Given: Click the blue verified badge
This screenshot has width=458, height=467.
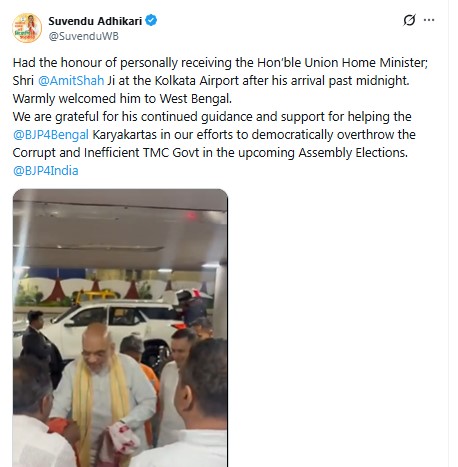Looking at the screenshot, I should 151,20.
